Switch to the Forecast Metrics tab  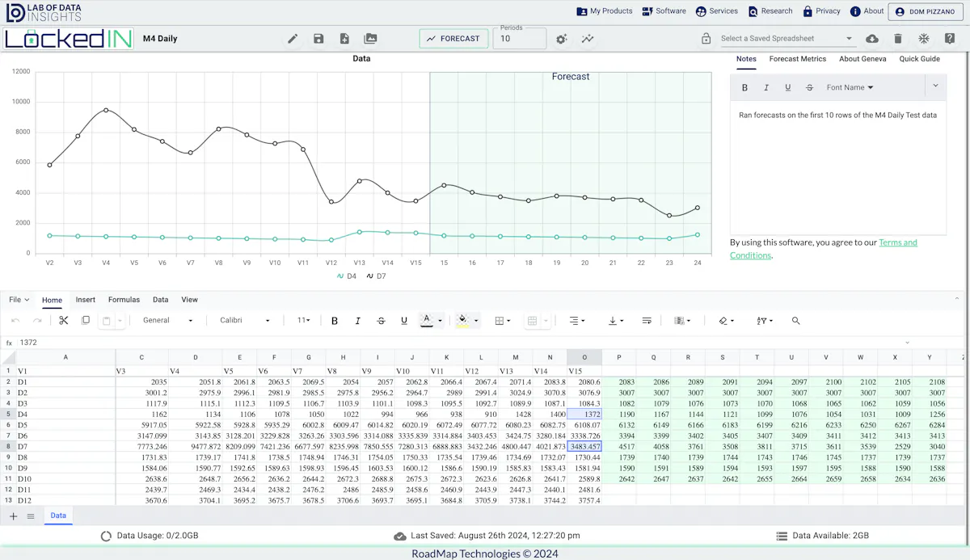point(798,59)
